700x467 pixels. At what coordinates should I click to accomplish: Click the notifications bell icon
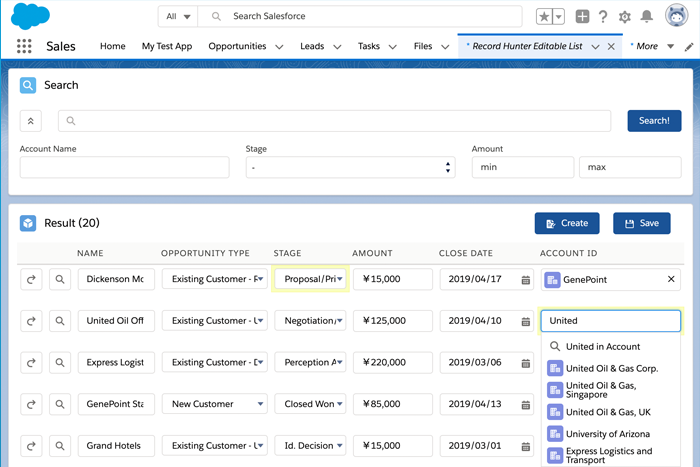(x=647, y=17)
